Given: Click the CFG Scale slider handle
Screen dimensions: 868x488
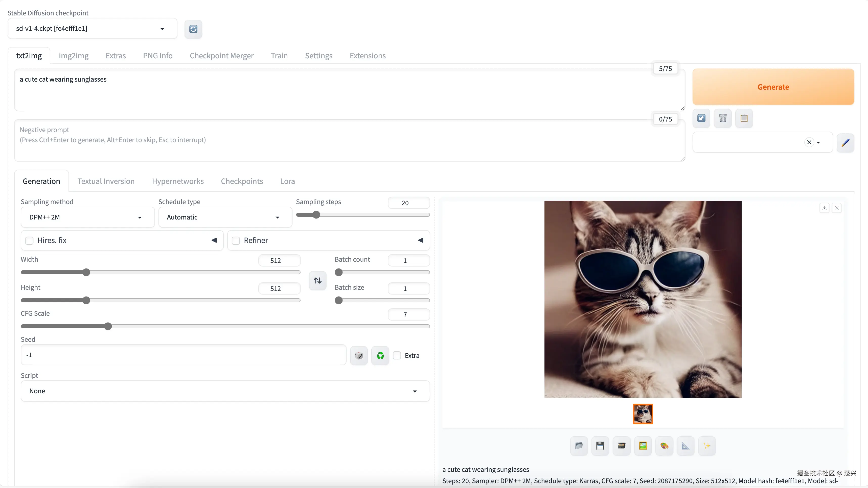Looking at the screenshot, I should (x=108, y=326).
